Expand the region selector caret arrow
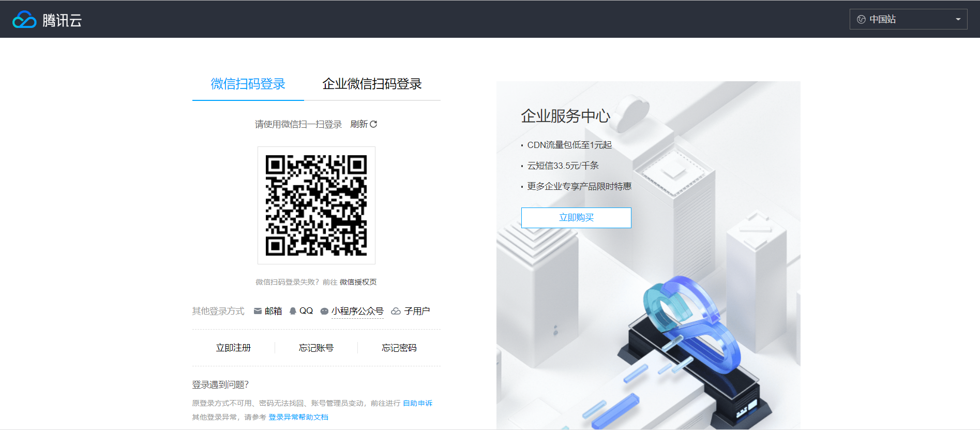Image resolution: width=980 pixels, height=430 pixels. click(958, 20)
